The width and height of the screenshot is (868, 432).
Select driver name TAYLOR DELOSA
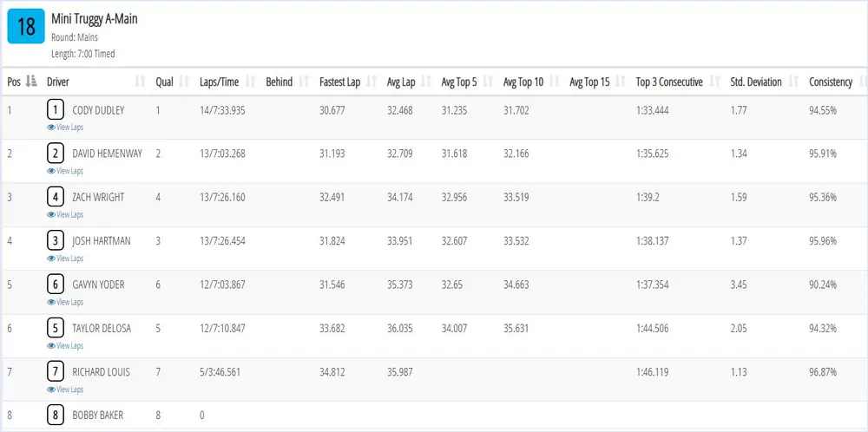coord(102,329)
